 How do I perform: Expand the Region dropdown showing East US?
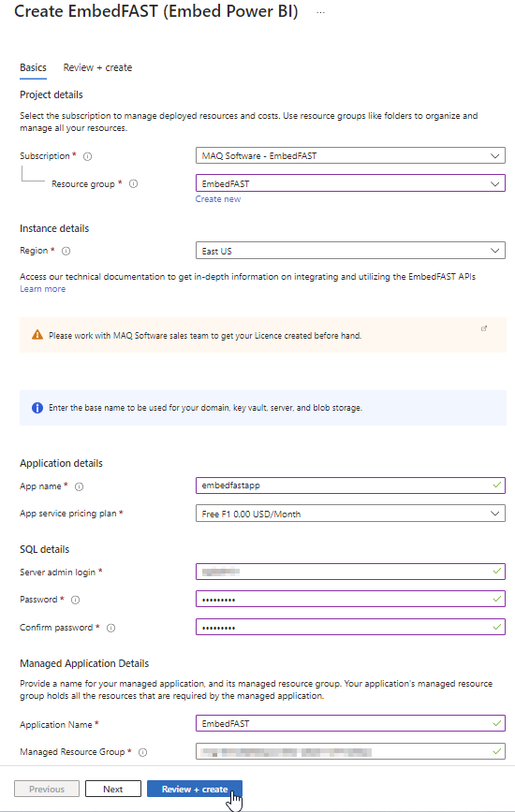coord(350,251)
